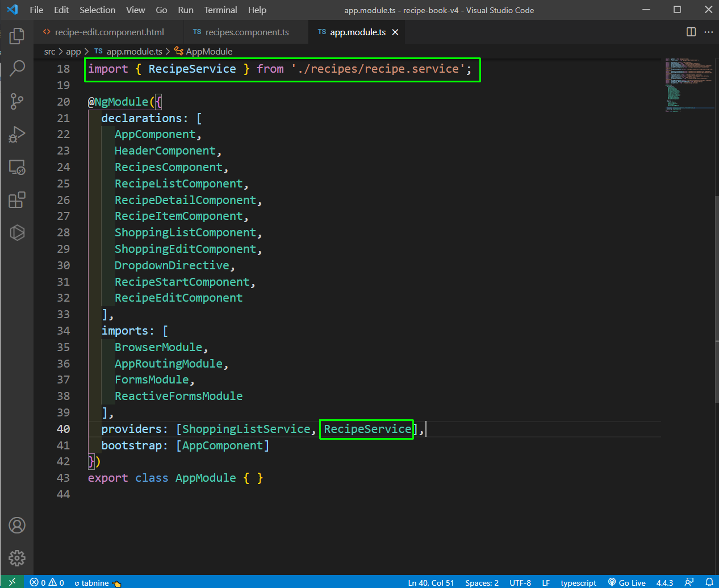
Task: Click the remote window indicator in status bar
Action: [x=12, y=582]
